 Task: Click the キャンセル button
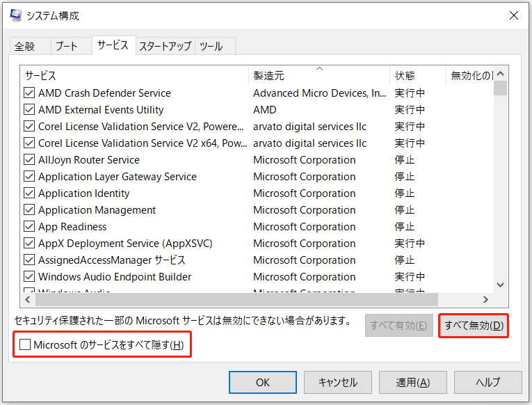[x=338, y=382]
